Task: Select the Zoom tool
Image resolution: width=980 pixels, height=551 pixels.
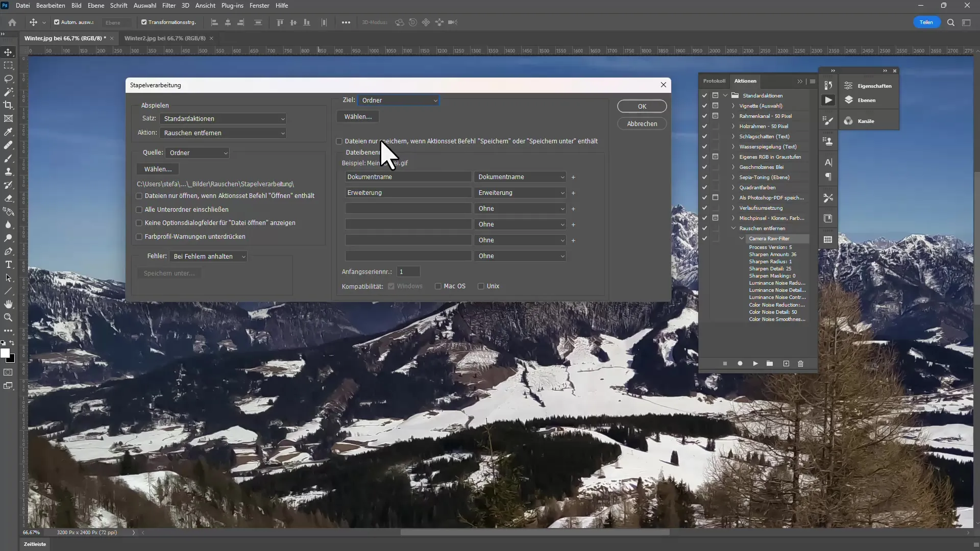Action: tap(9, 316)
